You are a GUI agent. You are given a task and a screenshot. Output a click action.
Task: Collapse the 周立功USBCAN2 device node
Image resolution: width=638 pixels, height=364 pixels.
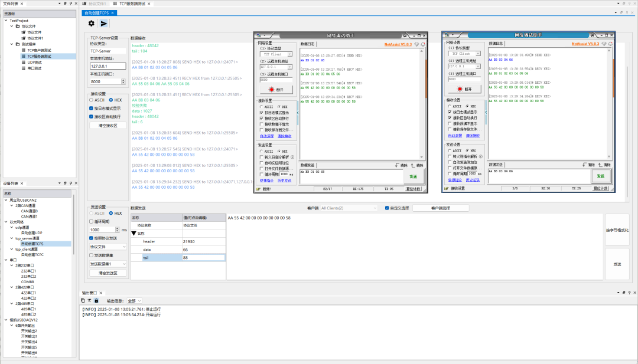pos(6,200)
